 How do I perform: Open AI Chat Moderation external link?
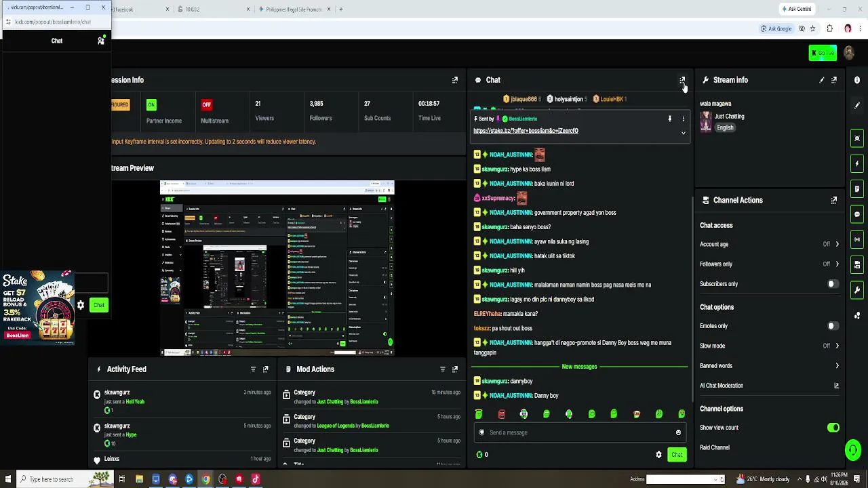(x=836, y=386)
